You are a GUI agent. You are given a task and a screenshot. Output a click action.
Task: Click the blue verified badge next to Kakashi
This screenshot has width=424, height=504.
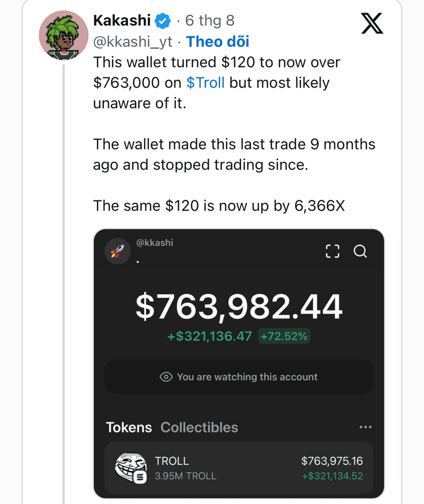coord(163,21)
